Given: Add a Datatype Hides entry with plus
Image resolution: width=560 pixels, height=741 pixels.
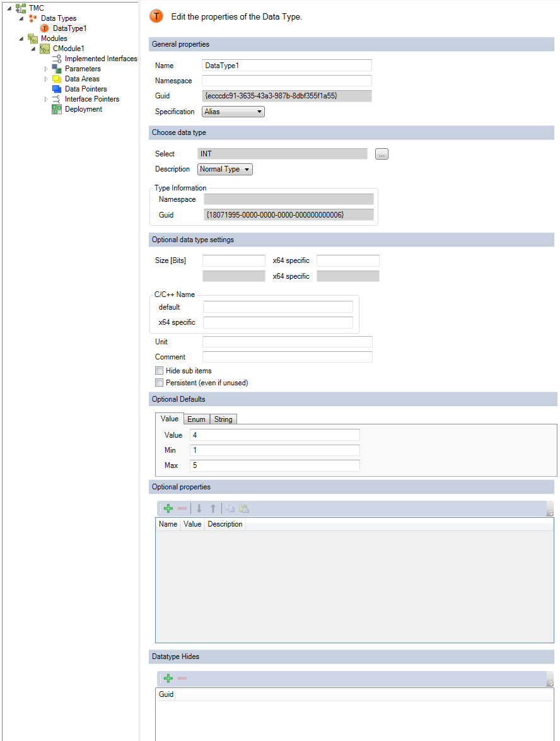Looking at the screenshot, I should pos(168,679).
